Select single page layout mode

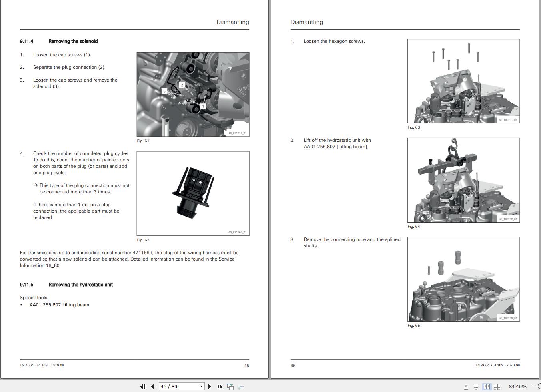click(x=465, y=386)
